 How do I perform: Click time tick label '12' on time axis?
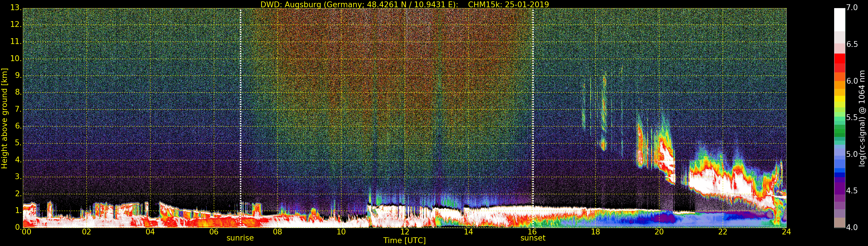coord(405,232)
